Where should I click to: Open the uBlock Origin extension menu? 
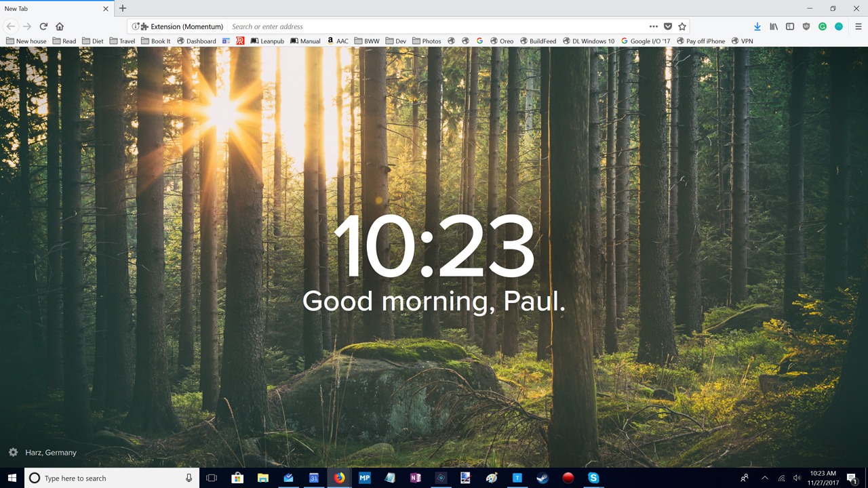click(806, 26)
